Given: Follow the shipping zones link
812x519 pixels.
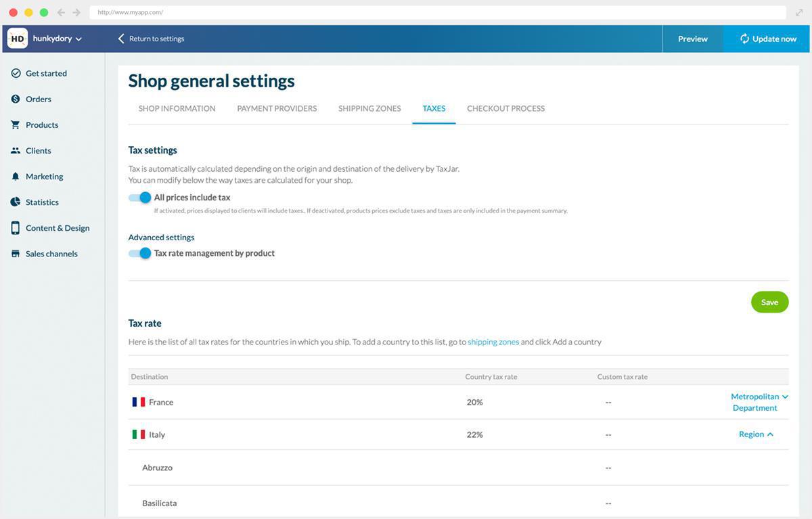Looking at the screenshot, I should (x=493, y=342).
